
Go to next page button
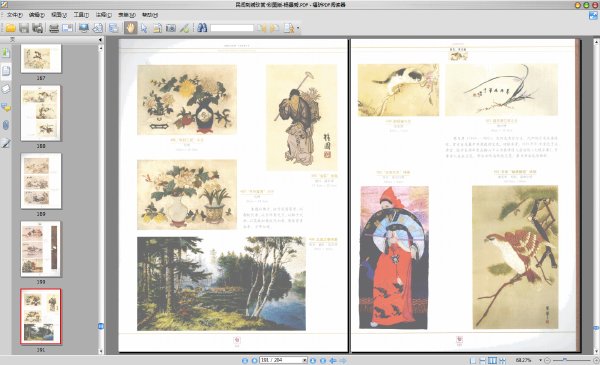pos(313,360)
